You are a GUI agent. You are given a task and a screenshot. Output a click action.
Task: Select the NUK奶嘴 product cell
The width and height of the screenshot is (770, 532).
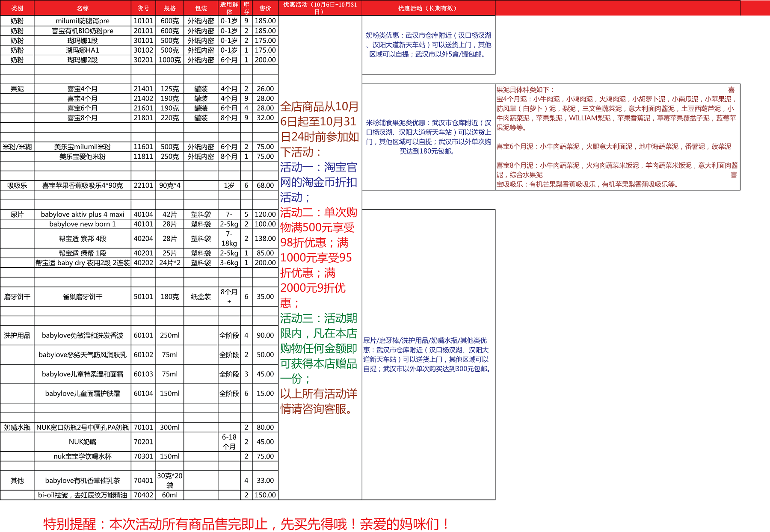pyautogui.click(x=83, y=442)
